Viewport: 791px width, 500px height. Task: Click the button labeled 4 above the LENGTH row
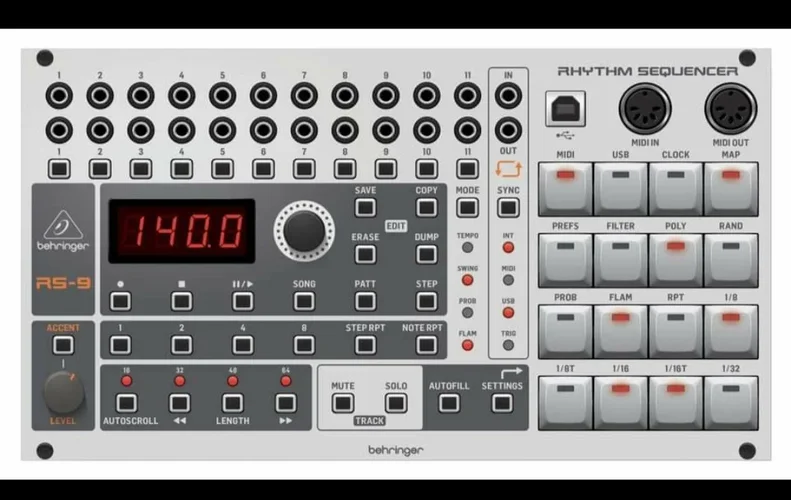pyautogui.click(x=243, y=345)
